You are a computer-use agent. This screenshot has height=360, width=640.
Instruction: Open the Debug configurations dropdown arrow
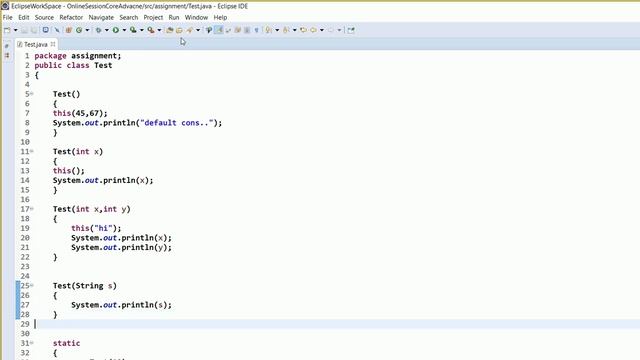pyautogui.click(x=107, y=30)
